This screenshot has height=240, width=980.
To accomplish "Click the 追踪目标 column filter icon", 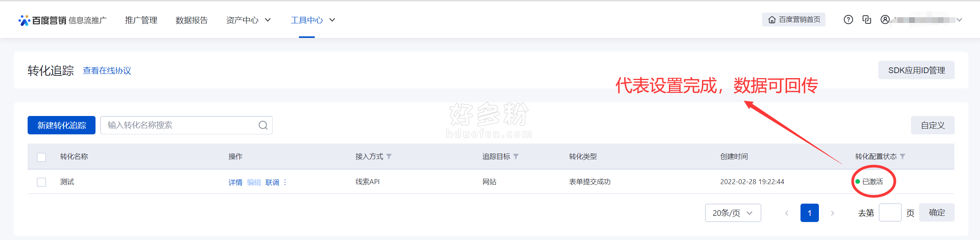I will click(516, 157).
